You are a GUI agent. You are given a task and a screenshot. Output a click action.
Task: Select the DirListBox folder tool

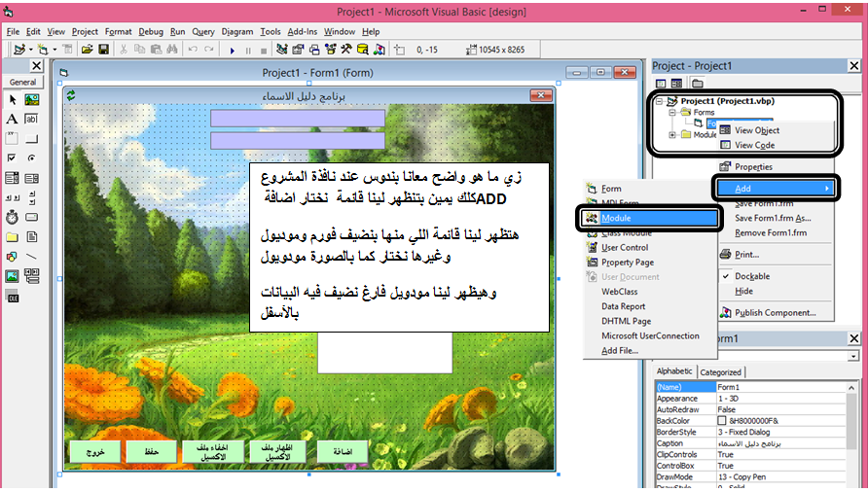pyautogui.click(x=13, y=237)
